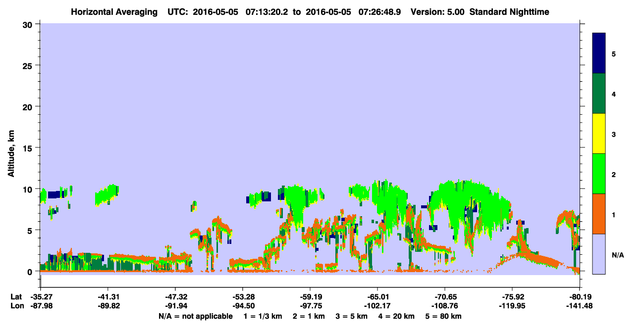Click the 'Lat' row label
644x330 pixels.
[16, 297]
